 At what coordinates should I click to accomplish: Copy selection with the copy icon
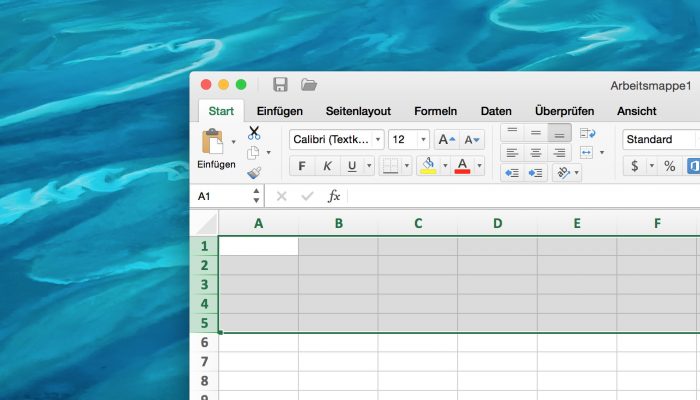[253, 153]
